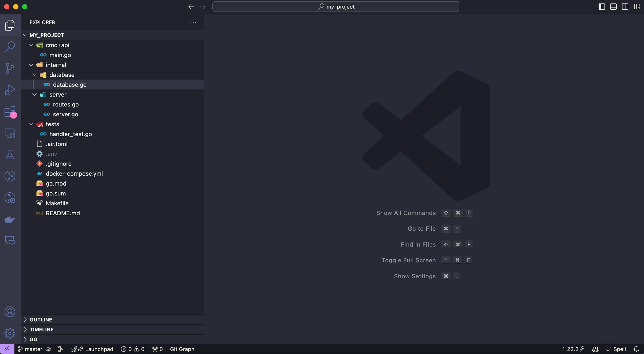Image resolution: width=644 pixels, height=354 pixels.
Task: Toggle the Secondary Side Bar
Action: (625, 7)
